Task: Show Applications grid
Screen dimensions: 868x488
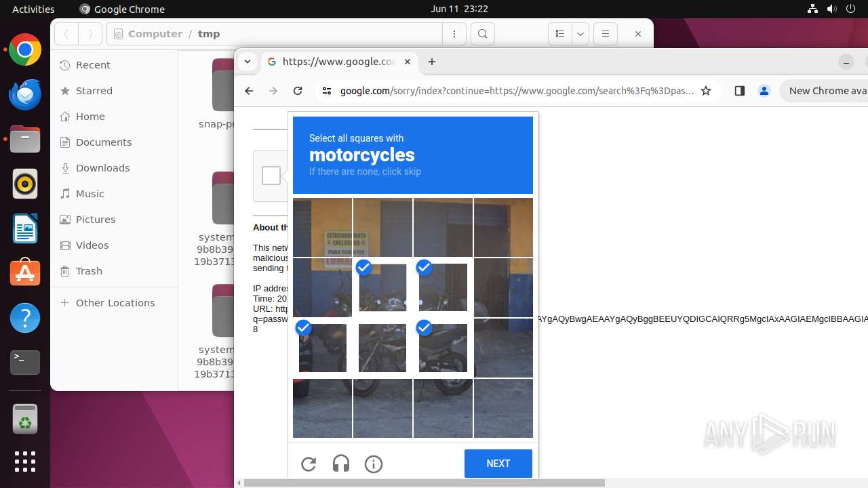Action: pos(25,462)
